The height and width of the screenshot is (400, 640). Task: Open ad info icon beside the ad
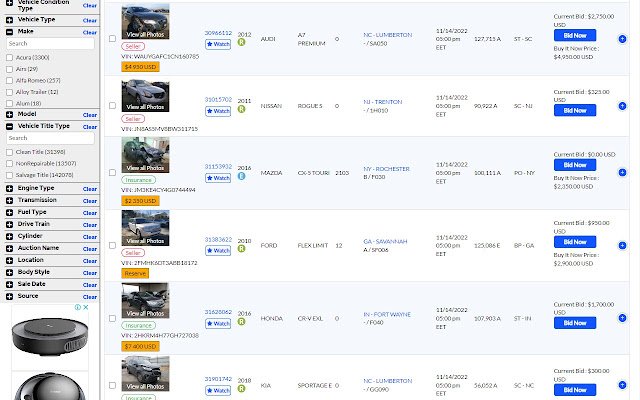pyautogui.click(x=78, y=307)
